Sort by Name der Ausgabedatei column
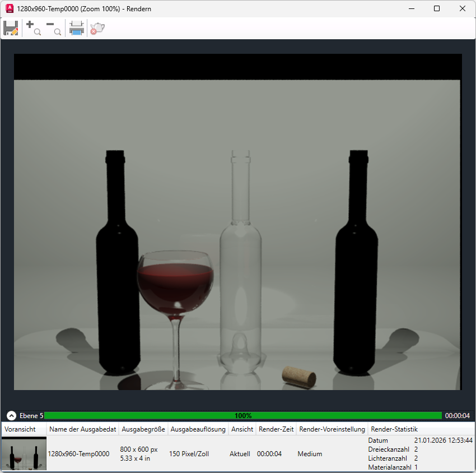The height and width of the screenshot is (473, 476). point(82,429)
